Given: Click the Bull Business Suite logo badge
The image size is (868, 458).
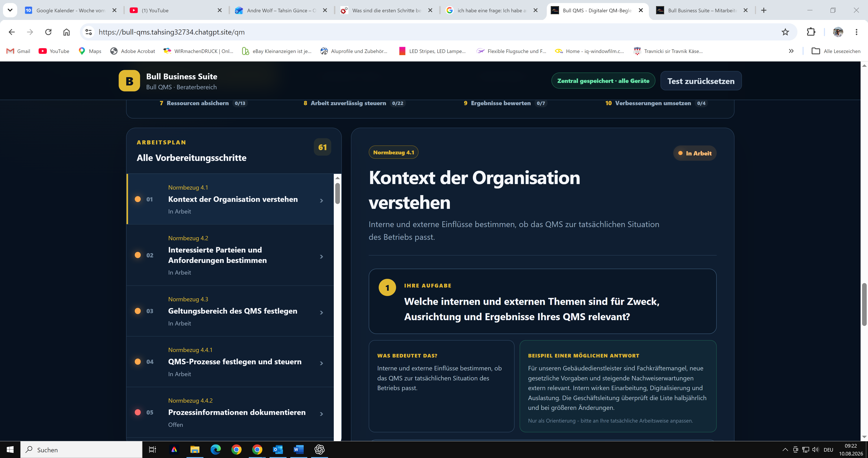Looking at the screenshot, I should pos(129,81).
